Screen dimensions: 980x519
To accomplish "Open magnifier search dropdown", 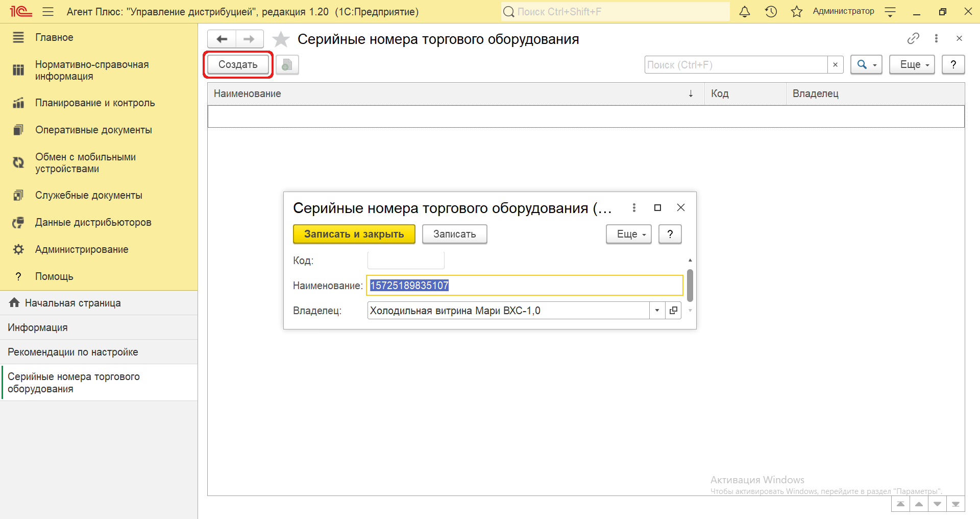I will coord(866,65).
